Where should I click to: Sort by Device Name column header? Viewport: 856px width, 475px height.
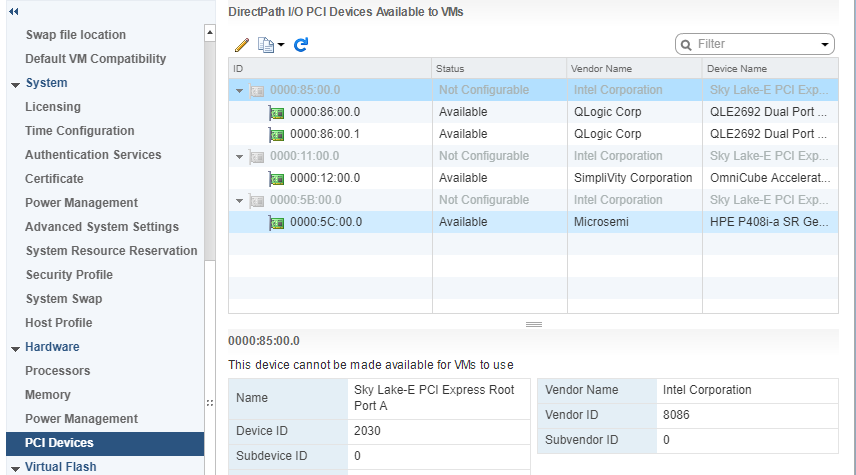[x=770, y=68]
